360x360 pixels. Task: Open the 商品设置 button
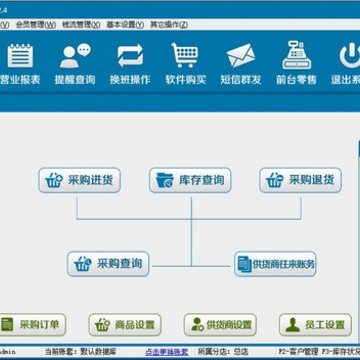click(x=125, y=325)
